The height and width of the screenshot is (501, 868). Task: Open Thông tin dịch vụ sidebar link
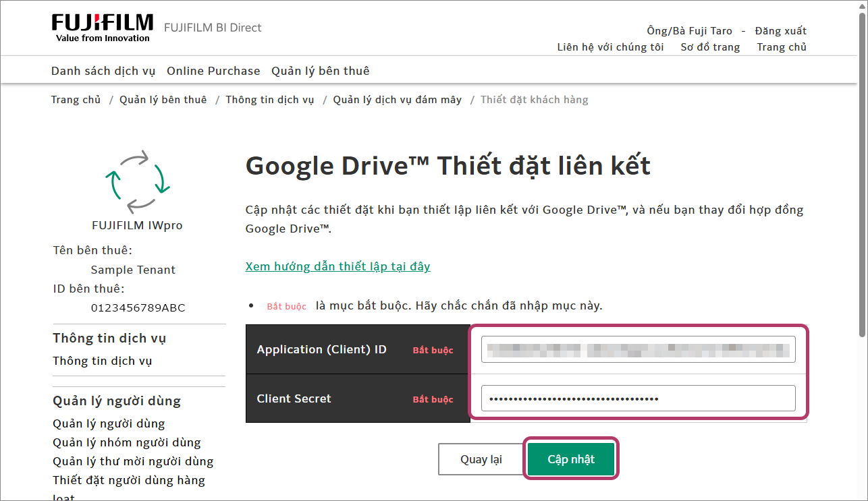pyautogui.click(x=103, y=361)
